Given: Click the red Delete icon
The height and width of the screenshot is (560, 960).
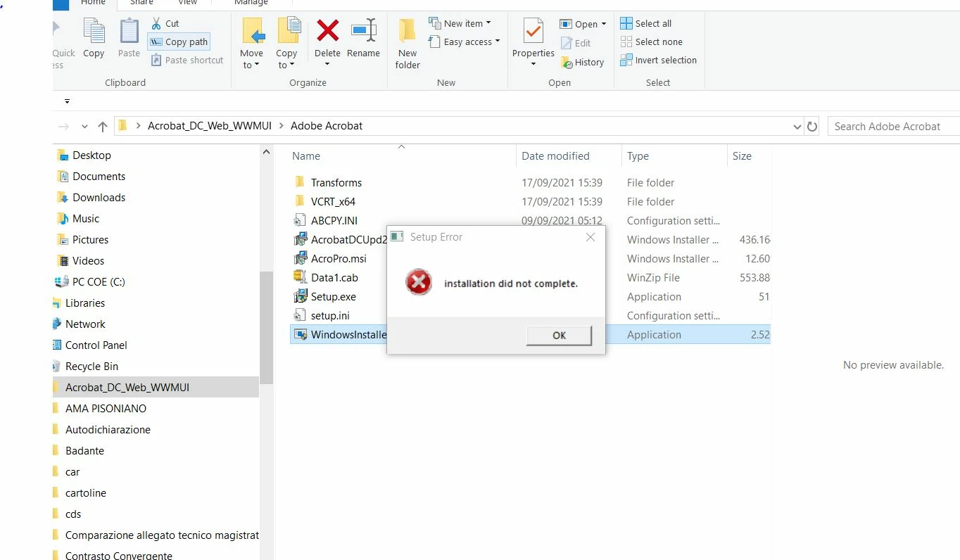Looking at the screenshot, I should 327,30.
